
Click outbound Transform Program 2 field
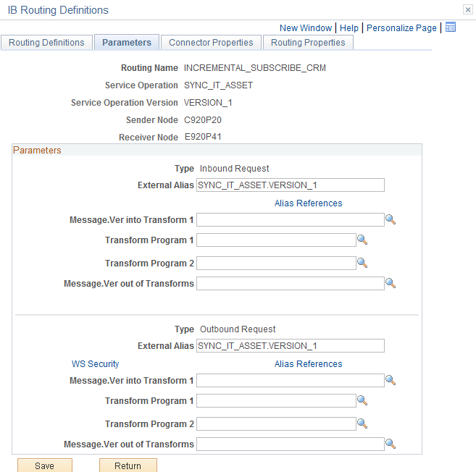[x=276, y=423]
